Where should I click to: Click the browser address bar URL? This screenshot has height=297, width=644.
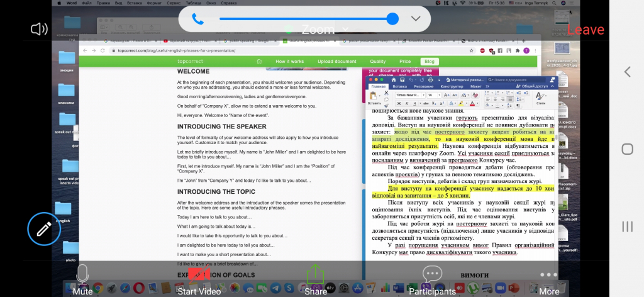click(x=177, y=50)
